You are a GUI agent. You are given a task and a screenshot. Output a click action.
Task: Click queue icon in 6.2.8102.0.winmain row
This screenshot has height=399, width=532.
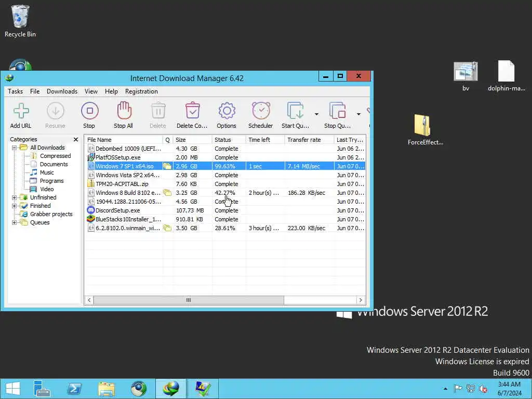167,228
